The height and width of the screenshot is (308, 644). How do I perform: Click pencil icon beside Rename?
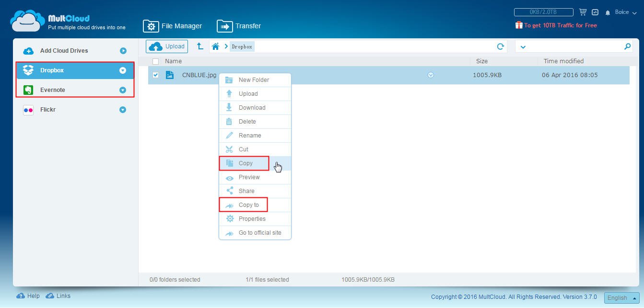pos(229,136)
